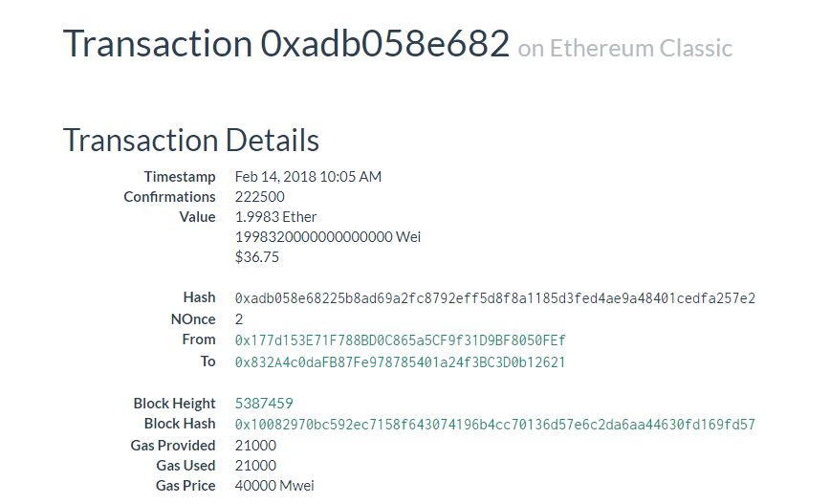830x504 pixels.
Task: Click the $36.75 dollar value
Action: (x=256, y=257)
